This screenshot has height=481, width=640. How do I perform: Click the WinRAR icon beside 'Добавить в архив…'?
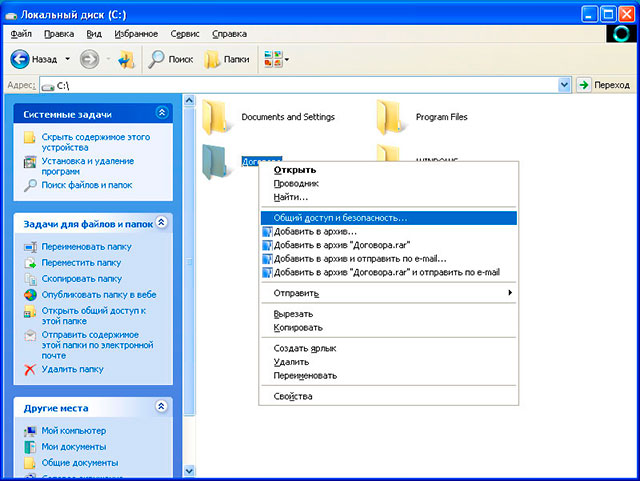coord(267,232)
